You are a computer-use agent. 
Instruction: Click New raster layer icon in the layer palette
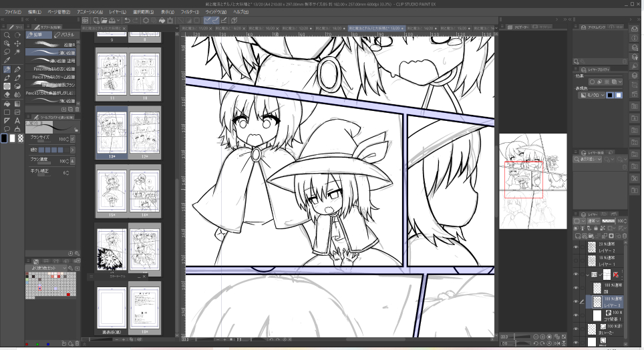(579, 236)
